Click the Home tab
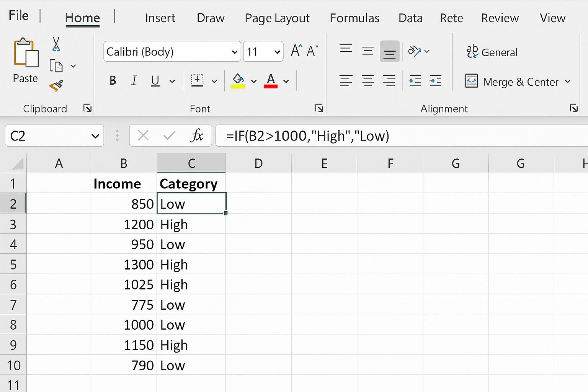588x392 pixels. click(82, 18)
